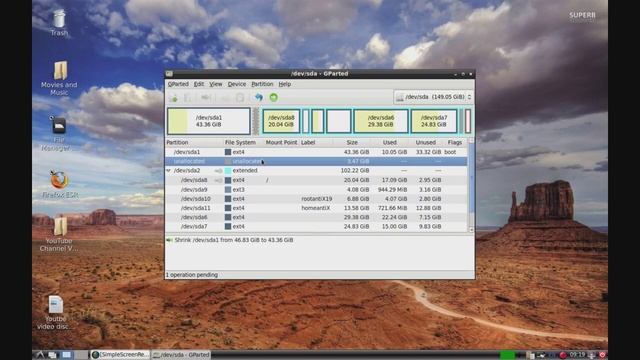Open the Partition menu
This screenshot has width=640, height=360.
point(262,84)
